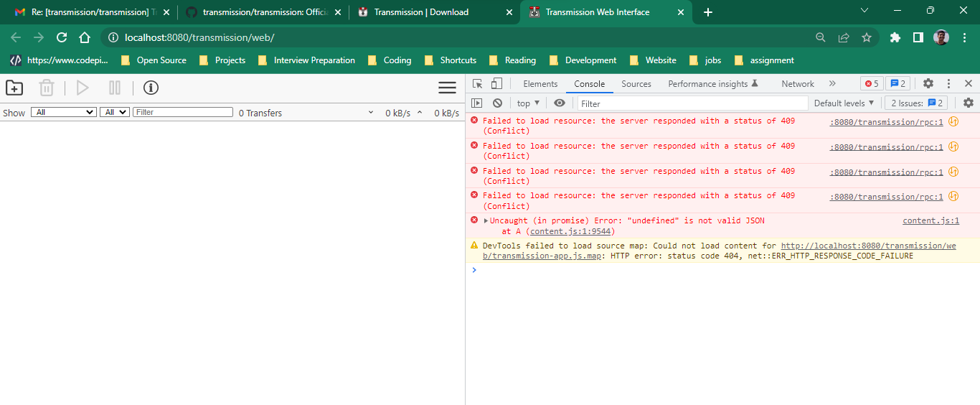980x405 pixels.
Task: Focus the Transmission torrent Filter field
Action: point(183,112)
